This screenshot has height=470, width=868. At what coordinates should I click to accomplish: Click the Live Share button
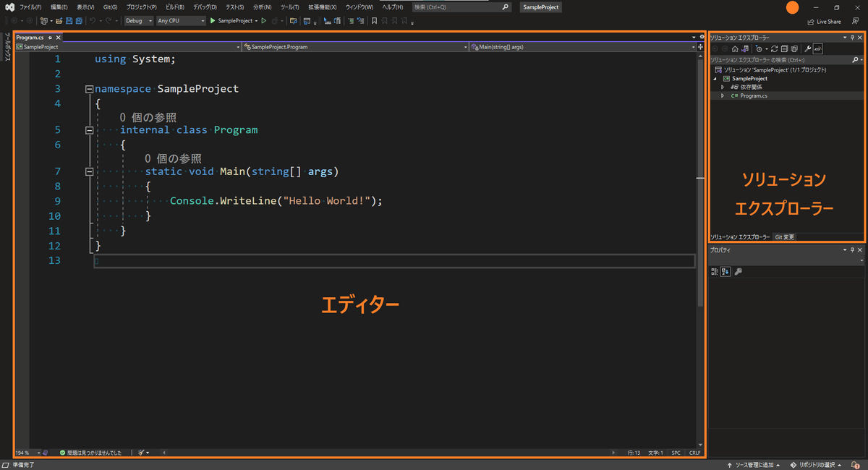(824, 22)
